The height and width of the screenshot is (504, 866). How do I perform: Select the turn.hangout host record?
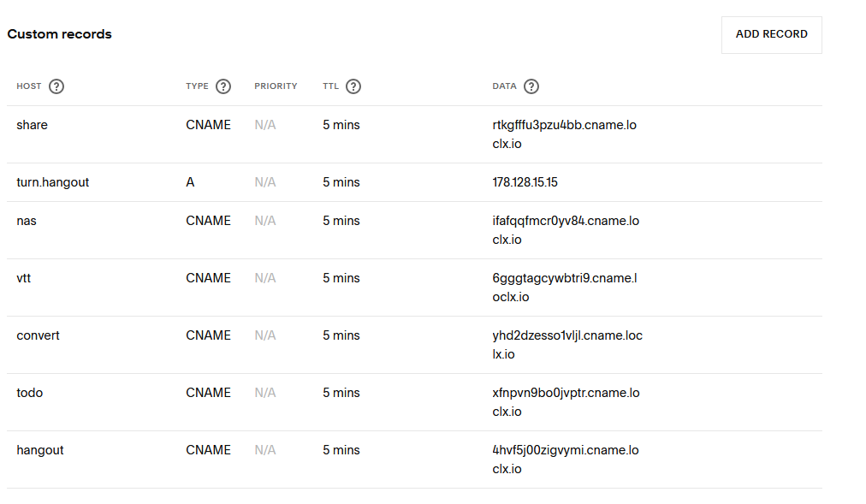pyautogui.click(x=53, y=182)
